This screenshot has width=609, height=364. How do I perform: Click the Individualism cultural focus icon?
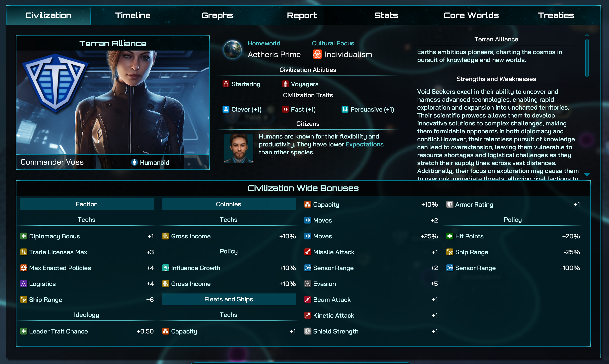tap(317, 54)
